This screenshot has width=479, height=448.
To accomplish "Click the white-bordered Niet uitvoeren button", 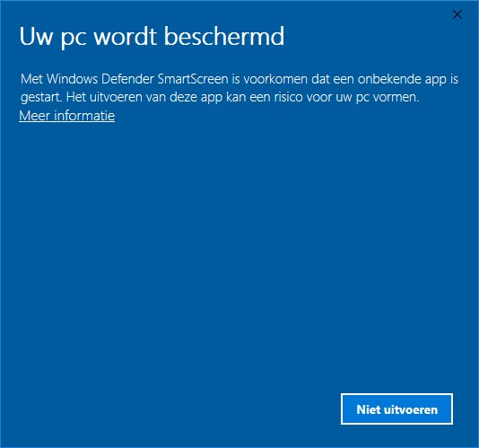I will click(396, 408).
